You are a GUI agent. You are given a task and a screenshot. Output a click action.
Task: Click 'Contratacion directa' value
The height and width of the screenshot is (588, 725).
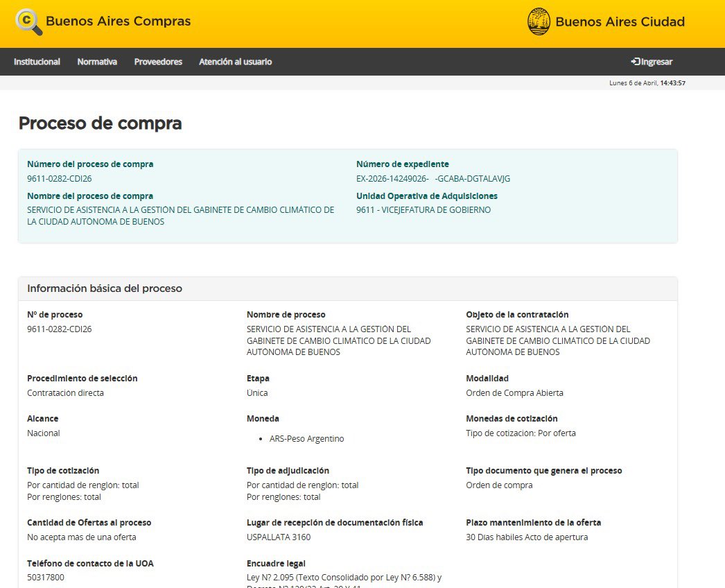tap(65, 392)
